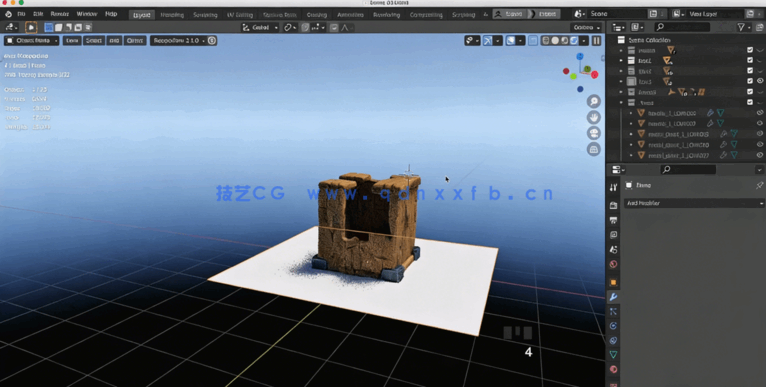The image size is (766, 387).
Task: Open the Help menu
Action: coord(111,14)
